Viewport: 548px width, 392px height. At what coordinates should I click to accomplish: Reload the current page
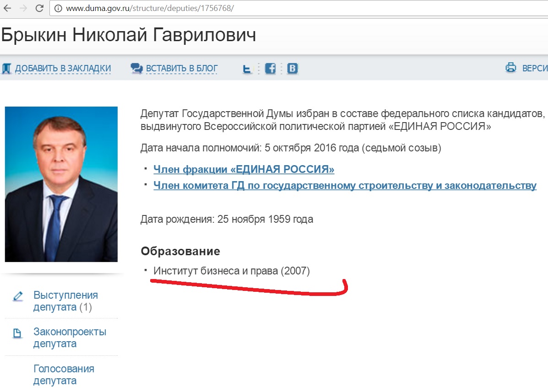click(39, 8)
